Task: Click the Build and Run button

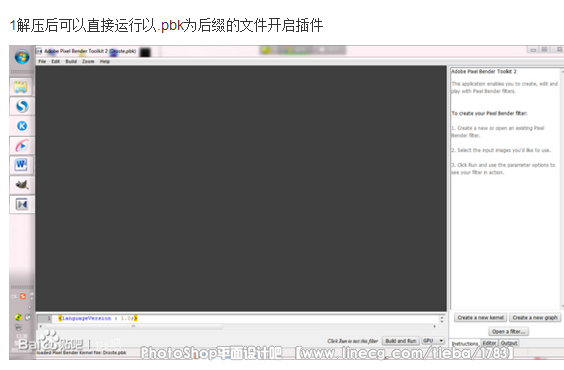Action: pos(400,341)
